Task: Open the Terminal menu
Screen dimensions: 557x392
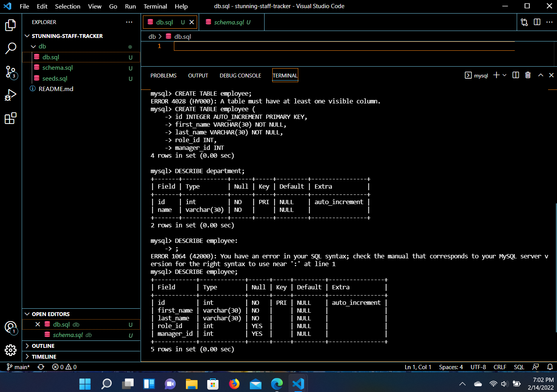Action: (155, 6)
